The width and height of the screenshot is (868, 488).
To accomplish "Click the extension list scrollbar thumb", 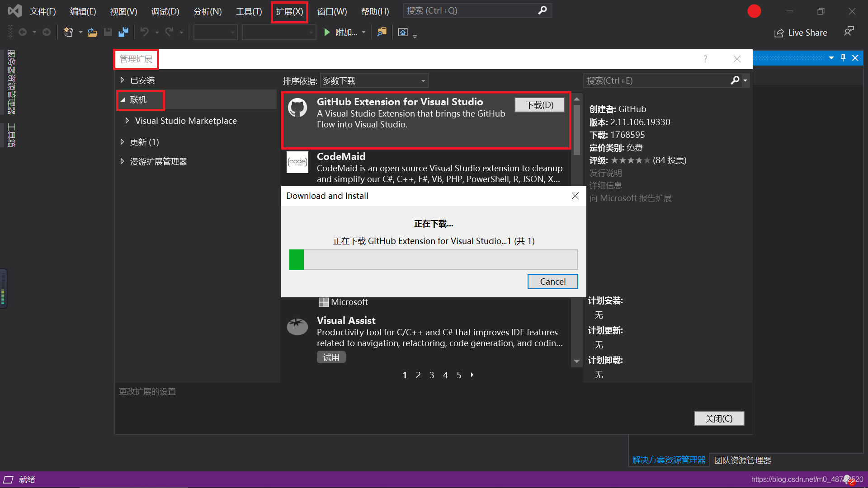I will tap(576, 130).
